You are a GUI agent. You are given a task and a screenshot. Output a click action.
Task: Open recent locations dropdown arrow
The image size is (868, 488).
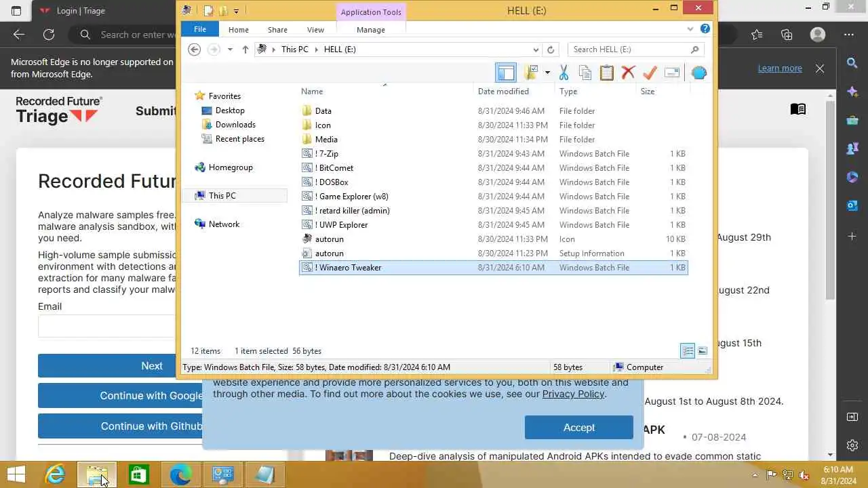pos(230,49)
